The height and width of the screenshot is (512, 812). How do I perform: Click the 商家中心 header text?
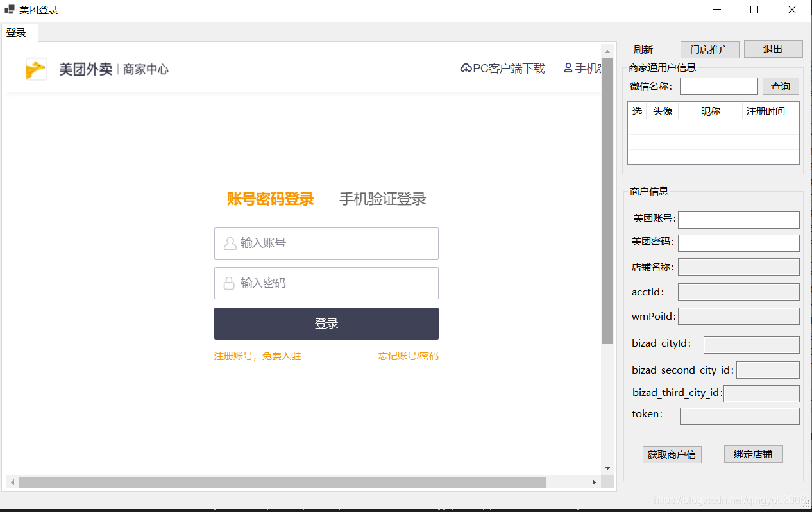pos(146,69)
